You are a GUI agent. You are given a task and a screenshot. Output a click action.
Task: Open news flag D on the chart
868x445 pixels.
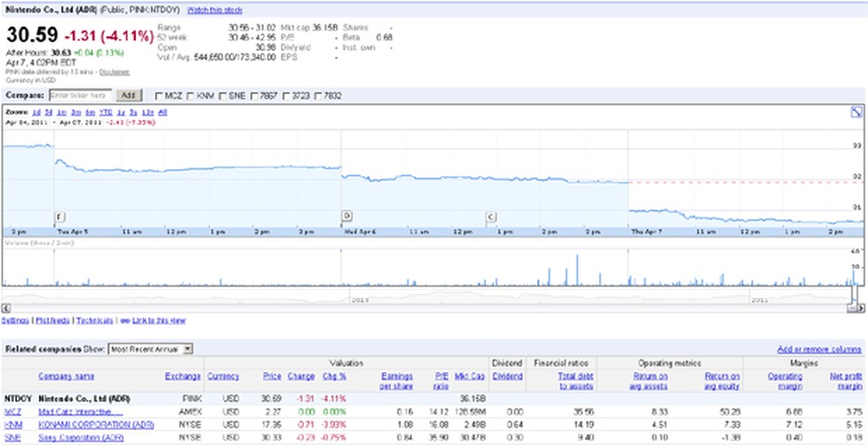pyautogui.click(x=347, y=216)
